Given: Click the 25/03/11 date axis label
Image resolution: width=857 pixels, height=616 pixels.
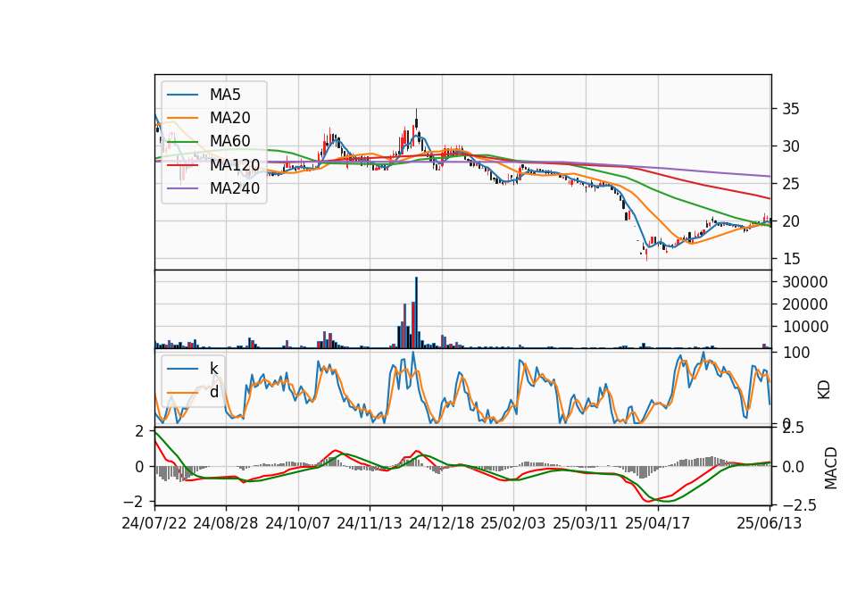Looking at the screenshot, I should tap(586, 523).
